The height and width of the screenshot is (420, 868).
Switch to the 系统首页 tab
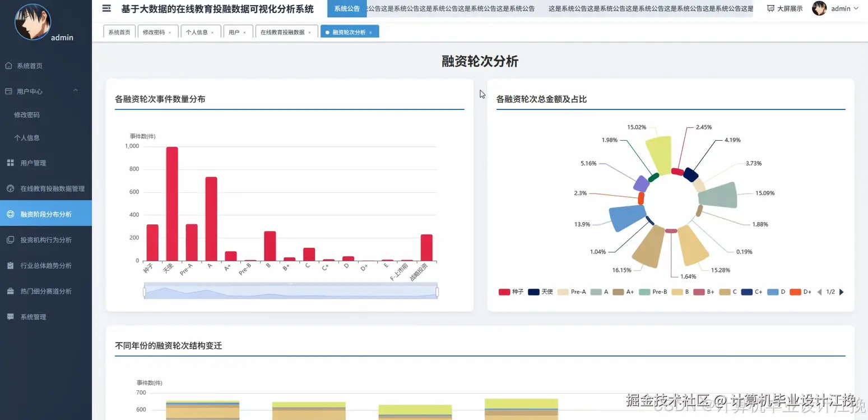tap(119, 32)
